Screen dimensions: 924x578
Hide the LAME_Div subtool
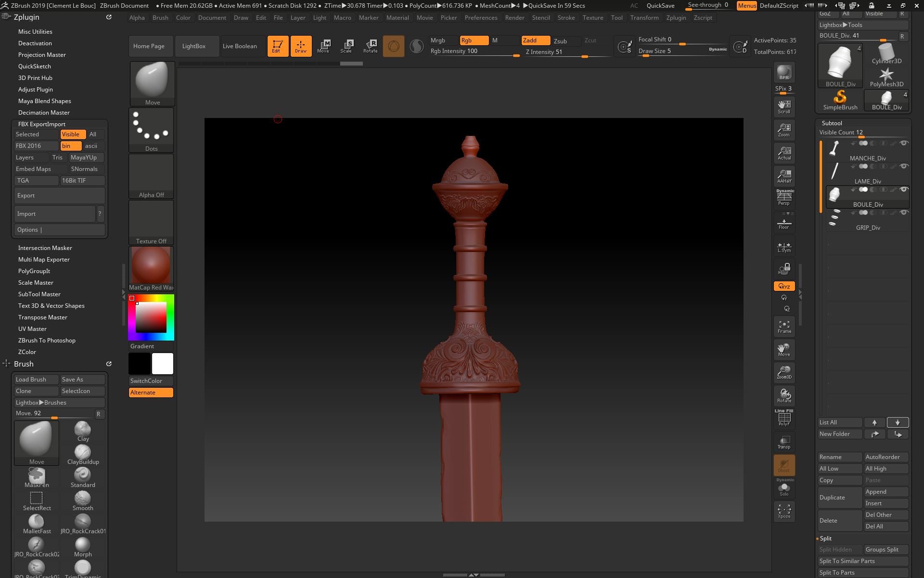[x=904, y=166]
